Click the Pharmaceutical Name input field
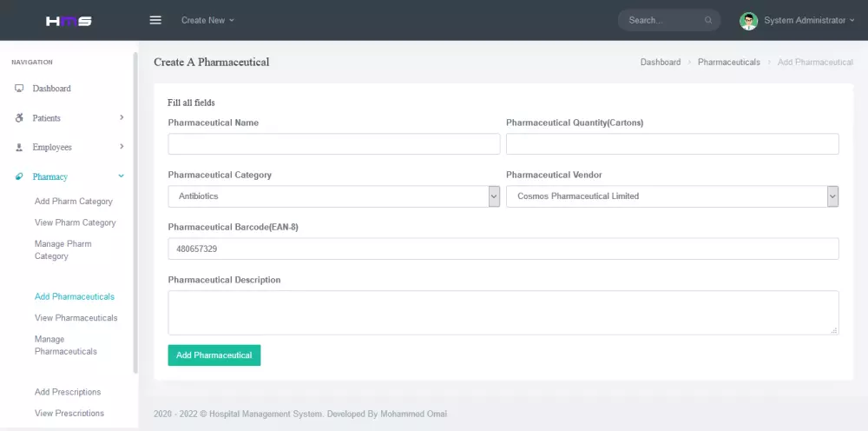Screen dimensions: 868x431 (333, 144)
